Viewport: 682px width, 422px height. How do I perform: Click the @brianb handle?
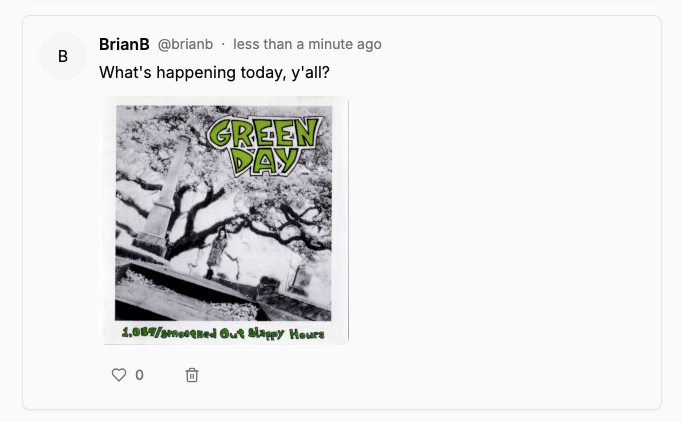pos(185,44)
